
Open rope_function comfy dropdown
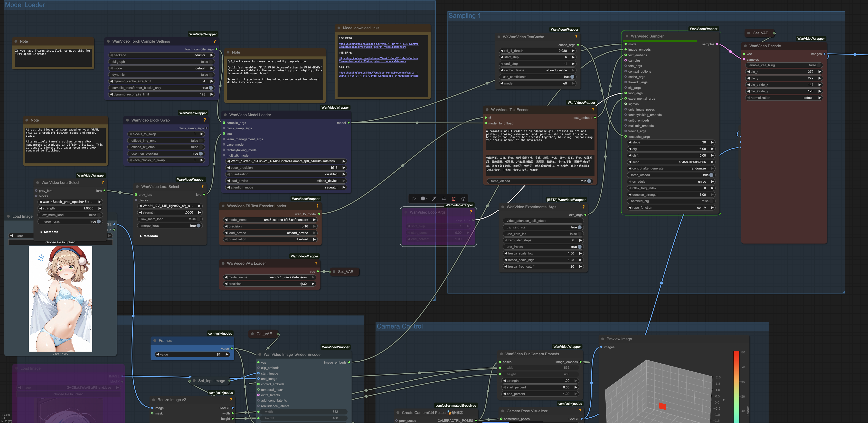[x=670, y=208]
